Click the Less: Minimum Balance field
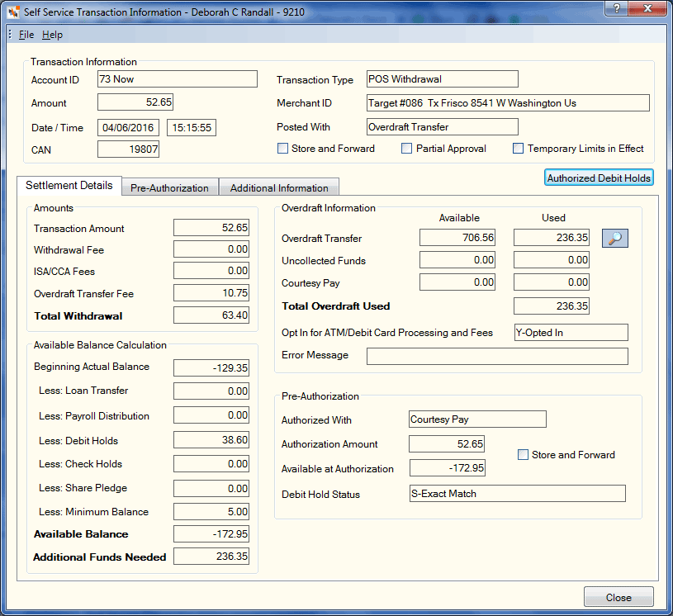Image resolution: width=673 pixels, height=616 pixels. pyautogui.click(x=211, y=512)
